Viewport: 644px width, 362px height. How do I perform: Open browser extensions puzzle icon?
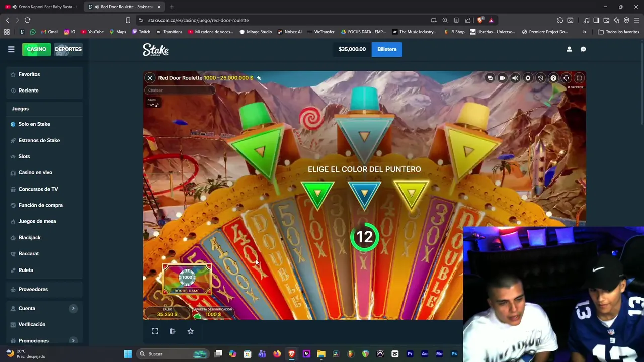point(560,20)
